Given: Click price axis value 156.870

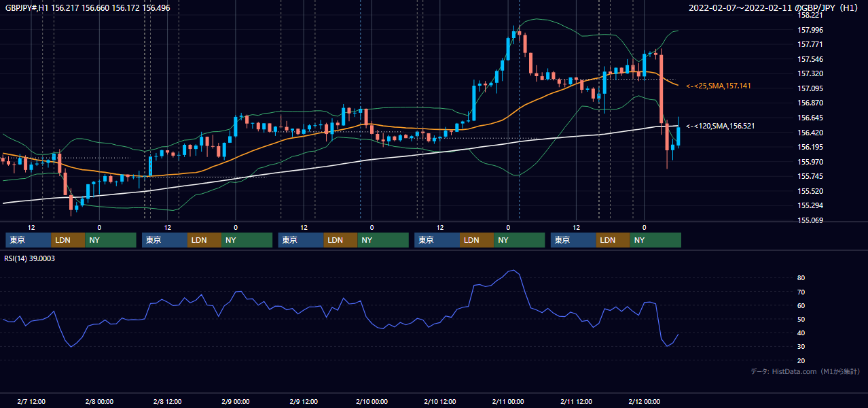Looking at the screenshot, I should (x=810, y=103).
